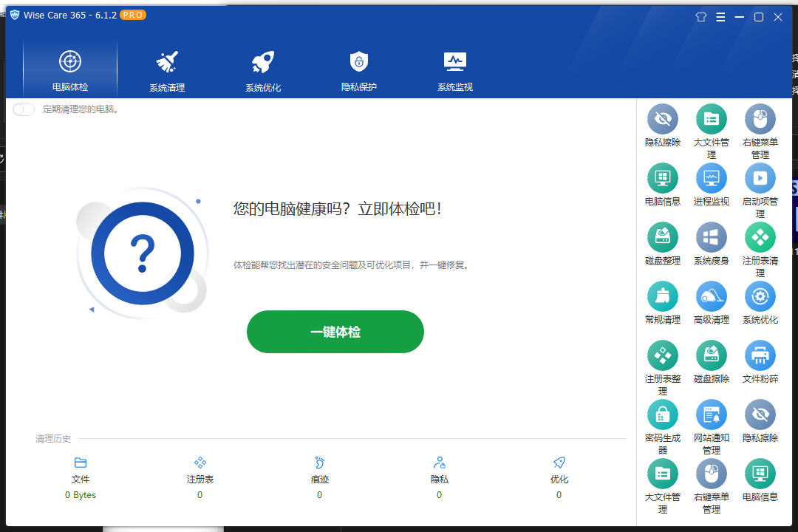This screenshot has height=532, width=798.
Task: Launch 密码生成器 (Password Generator)
Action: coord(663,415)
